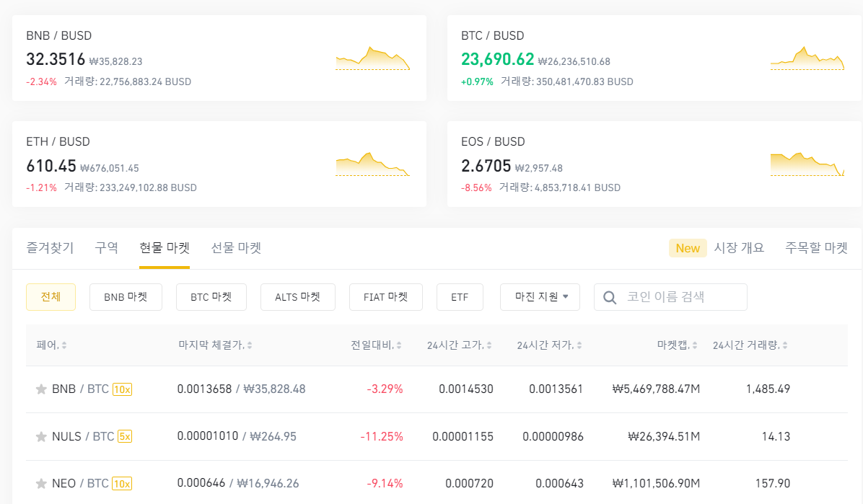Click 24h high 0.00001155

pyautogui.click(x=463, y=437)
